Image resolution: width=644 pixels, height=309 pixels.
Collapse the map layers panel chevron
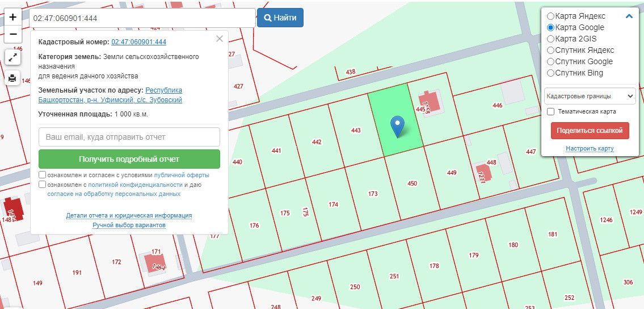click(629, 16)
